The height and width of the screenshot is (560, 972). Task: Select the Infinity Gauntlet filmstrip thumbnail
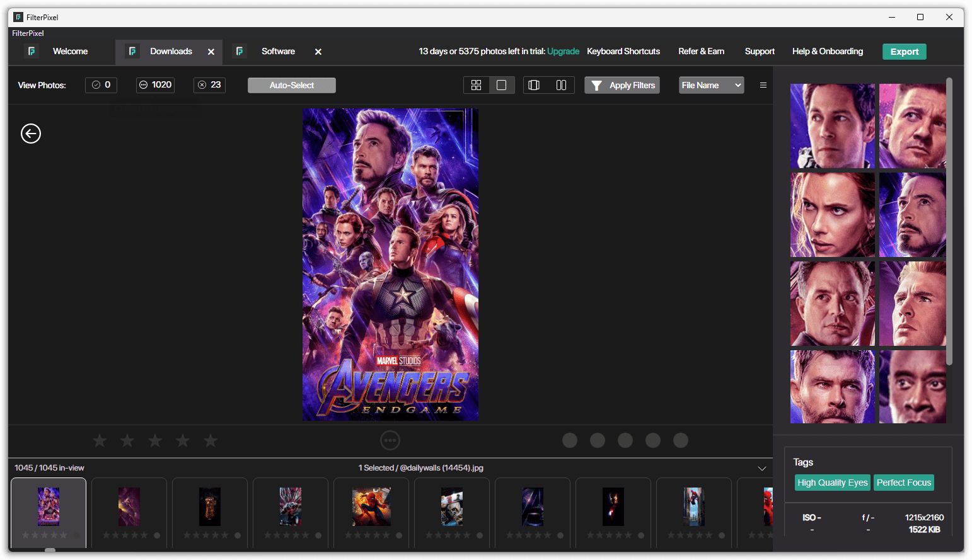click(210, 506)
